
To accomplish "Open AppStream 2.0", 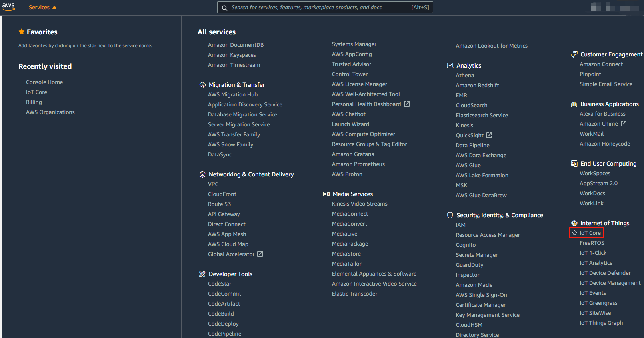I will coord(599,183).
